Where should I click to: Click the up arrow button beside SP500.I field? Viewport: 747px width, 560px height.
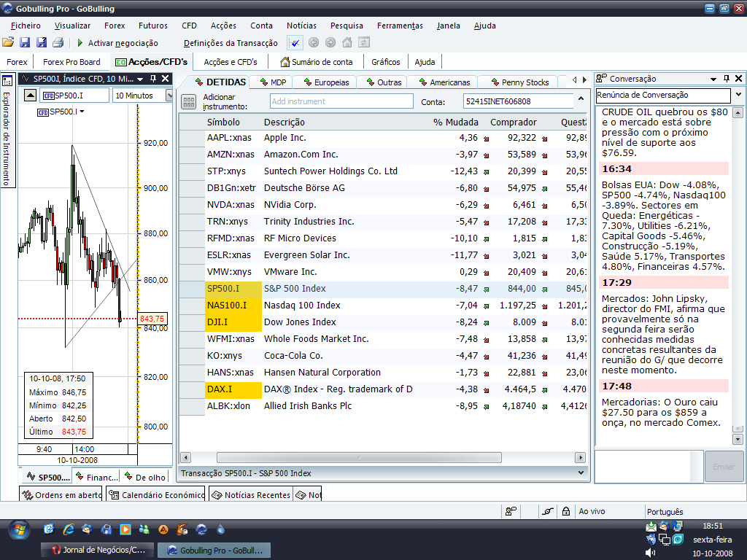[x=30, y=96]
